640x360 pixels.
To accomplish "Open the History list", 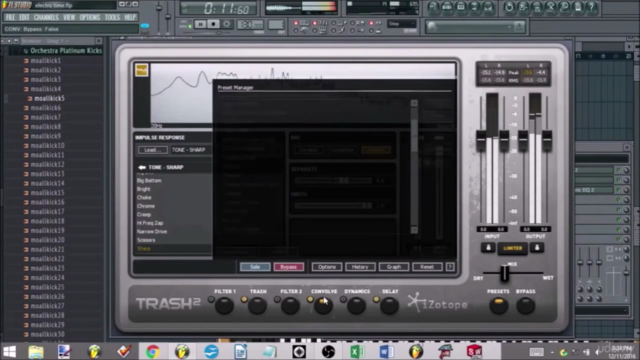I will pos(360,267).
